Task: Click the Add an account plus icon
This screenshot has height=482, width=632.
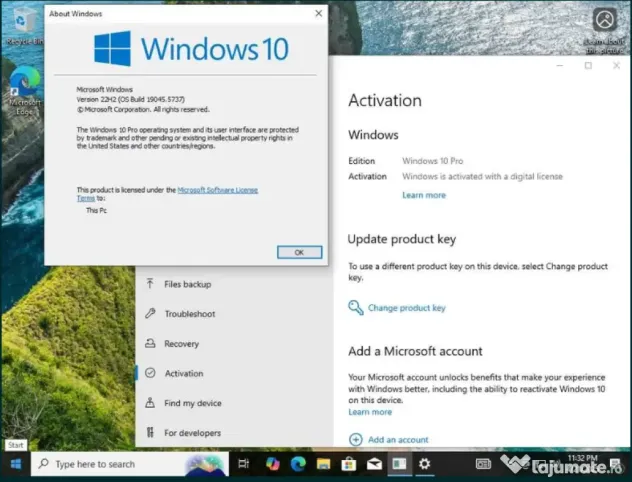Action: click(356, 439)
